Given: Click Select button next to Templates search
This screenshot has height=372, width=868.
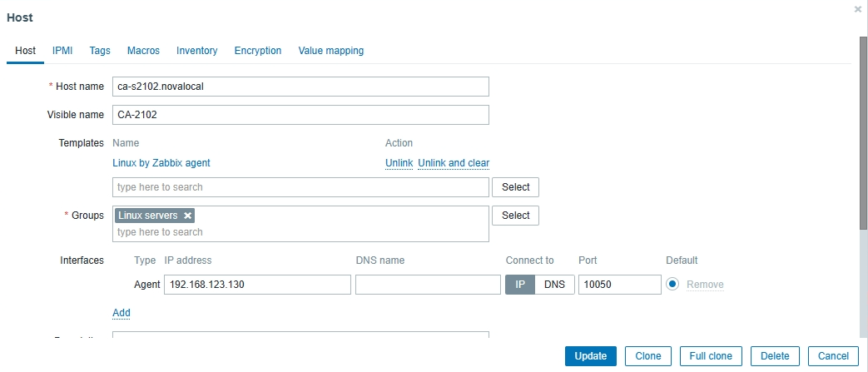Looking at the screenshot, I should 515,187.
